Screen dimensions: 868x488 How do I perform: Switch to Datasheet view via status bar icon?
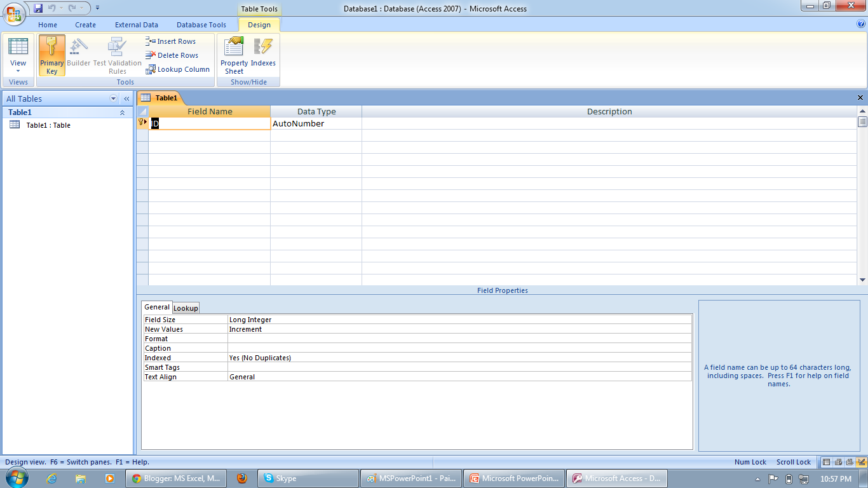827,462
